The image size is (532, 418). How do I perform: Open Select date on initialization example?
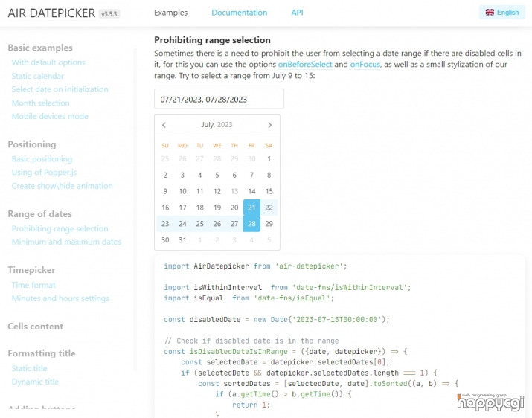pyautogui.click(x=60, y=89)
